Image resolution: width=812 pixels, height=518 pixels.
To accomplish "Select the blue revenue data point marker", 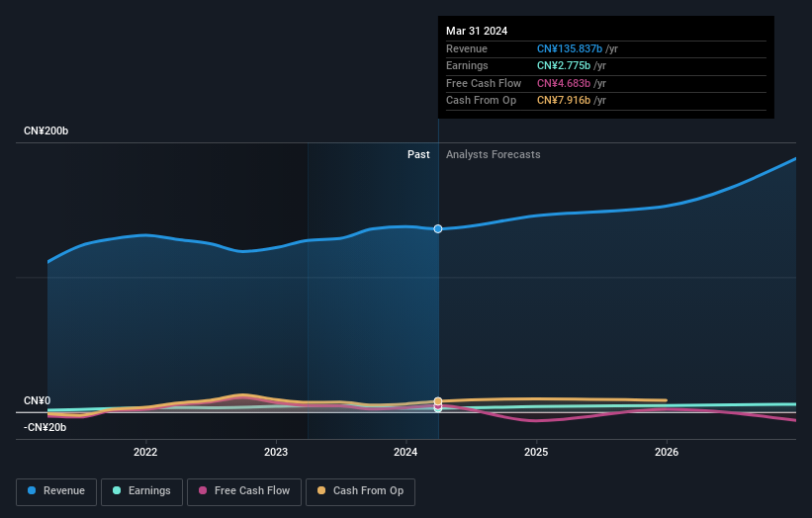I will point(438,228).
